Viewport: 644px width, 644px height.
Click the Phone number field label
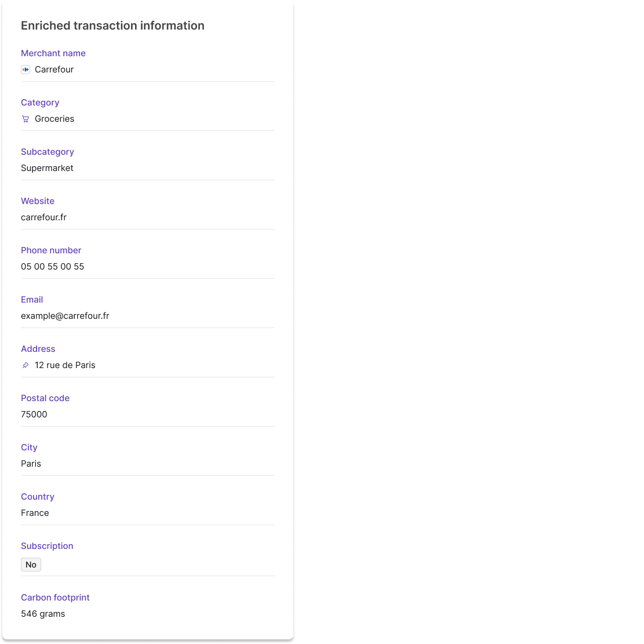[x=51, y=250]
